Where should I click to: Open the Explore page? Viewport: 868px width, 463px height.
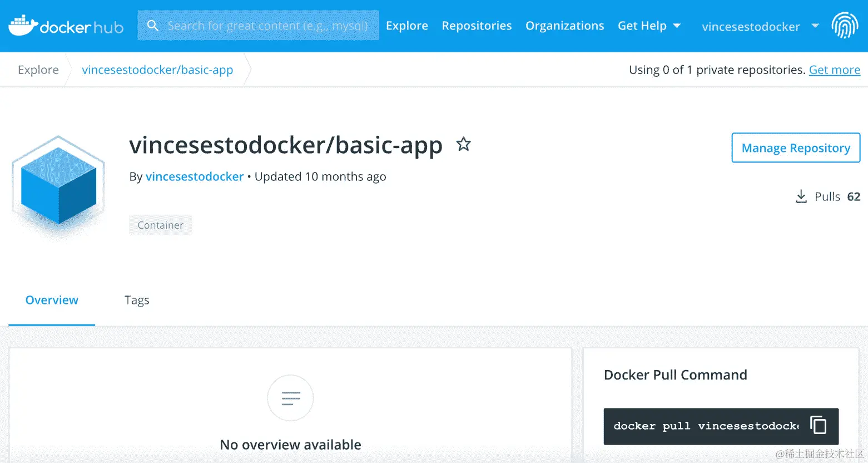coord(406,25)
